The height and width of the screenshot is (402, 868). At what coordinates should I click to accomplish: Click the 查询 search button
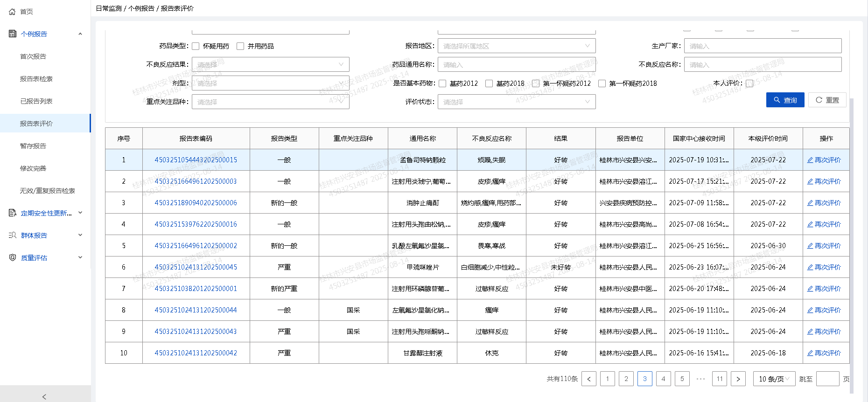785,100
